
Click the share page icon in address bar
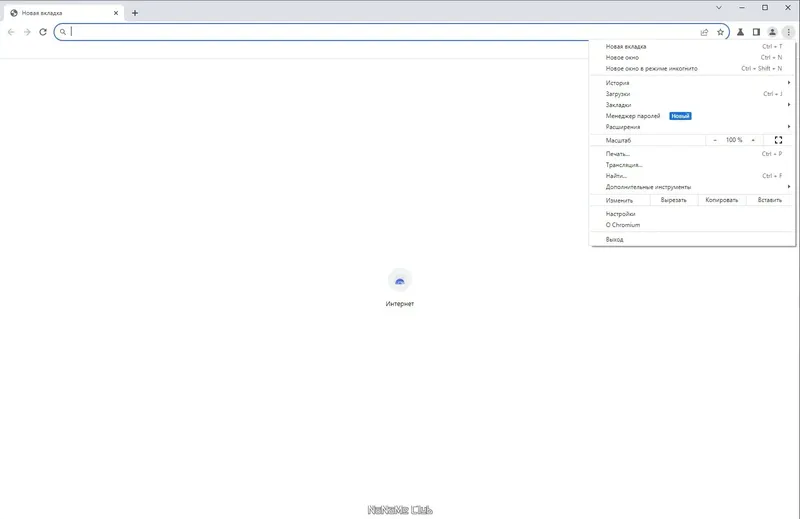click(704, 32)
